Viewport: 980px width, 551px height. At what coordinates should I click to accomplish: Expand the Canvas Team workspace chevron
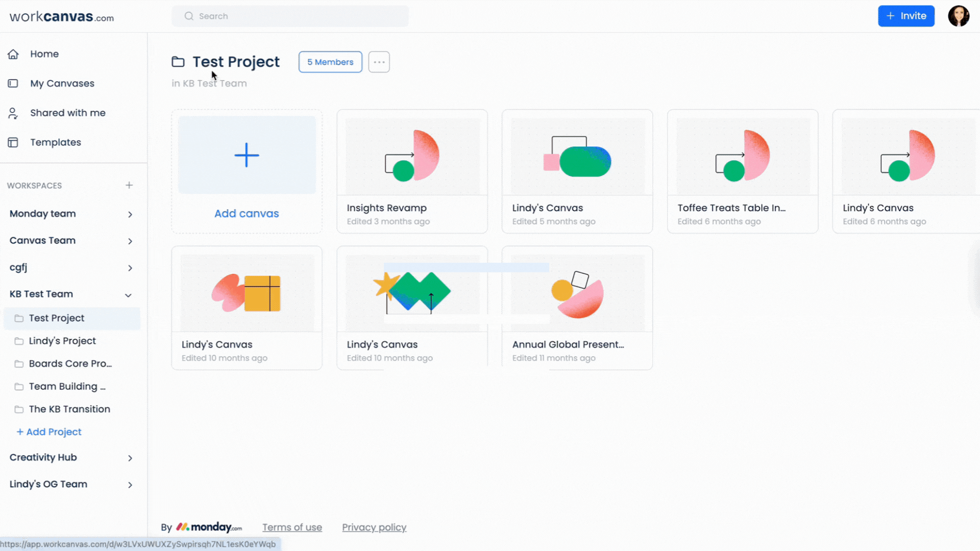[130, 241]
